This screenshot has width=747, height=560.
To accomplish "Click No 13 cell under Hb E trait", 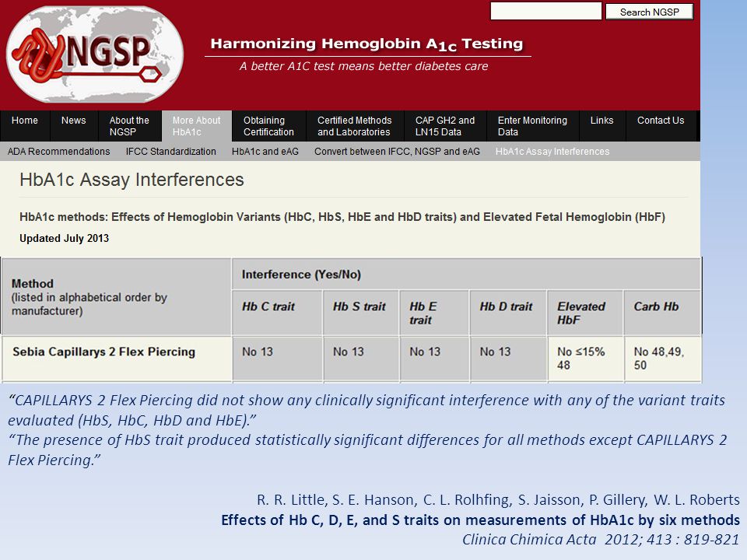I will pyautogui.click(x=434, y=359).
